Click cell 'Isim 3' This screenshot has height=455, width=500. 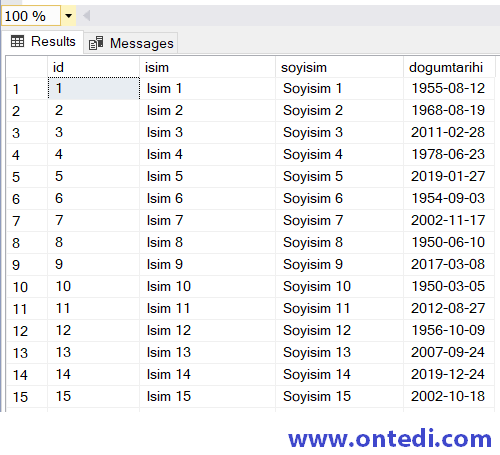click(208, 133)
